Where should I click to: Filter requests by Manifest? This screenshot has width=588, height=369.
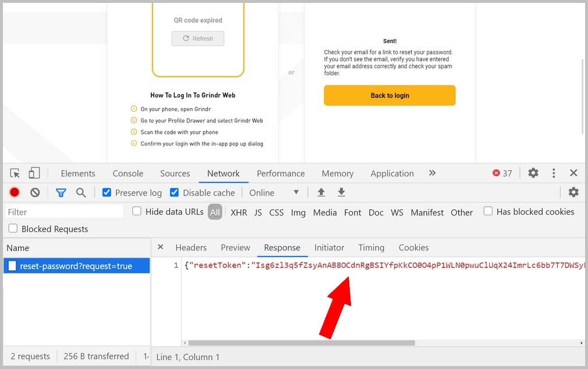click(427, 212)
